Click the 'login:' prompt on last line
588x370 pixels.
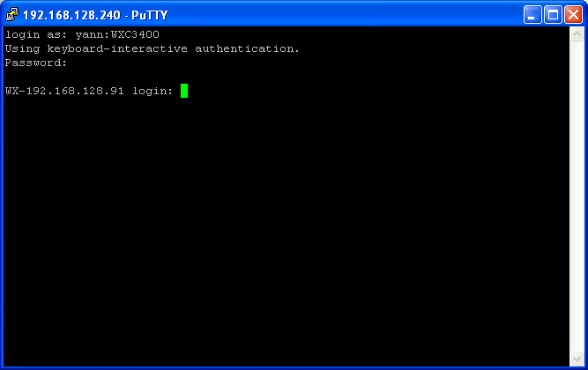[x=153, y=91]
